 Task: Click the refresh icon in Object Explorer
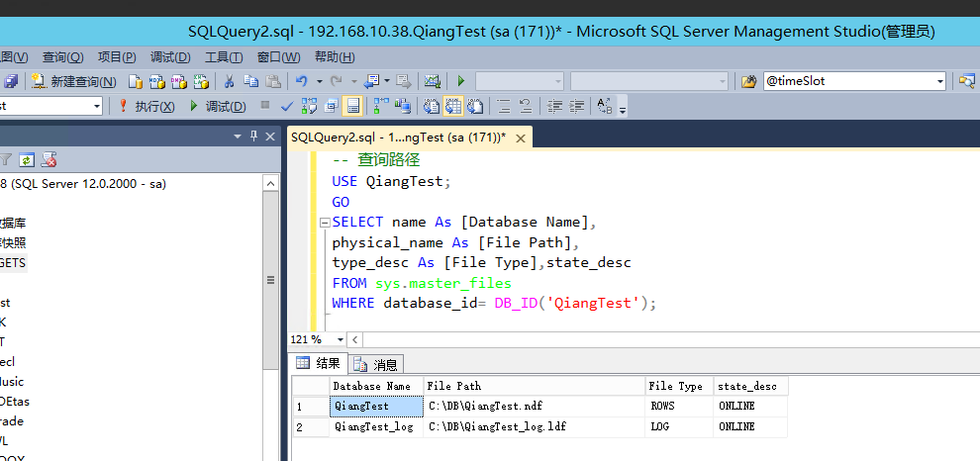pos(27,158)
